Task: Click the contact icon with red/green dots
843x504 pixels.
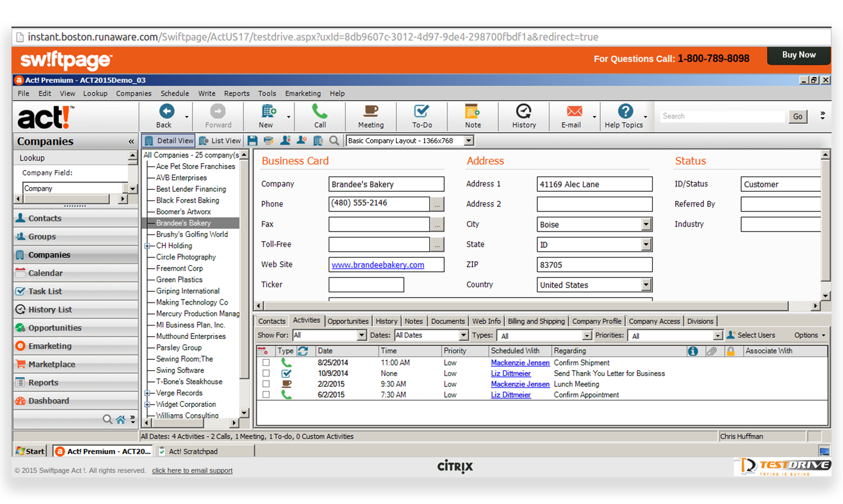Action: click(285, 141)
